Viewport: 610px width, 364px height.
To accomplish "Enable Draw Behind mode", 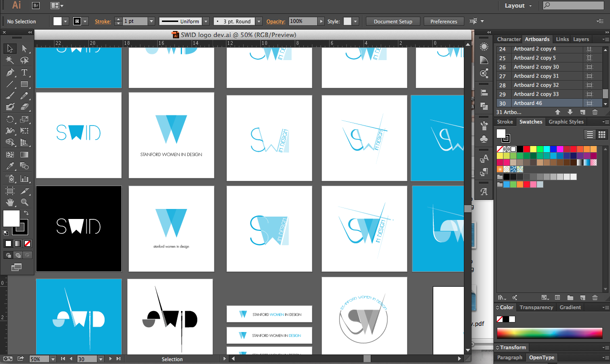I will pyautogui.click(x=18, y=255).
